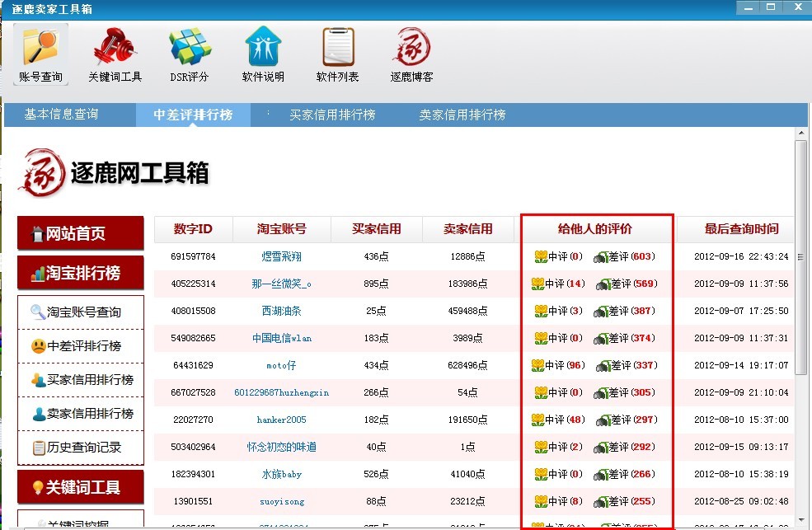This screenshot has height=530, width=812.
Task: Click the vertical scrollbar up arrow
Action: click(x=801, y=133)
